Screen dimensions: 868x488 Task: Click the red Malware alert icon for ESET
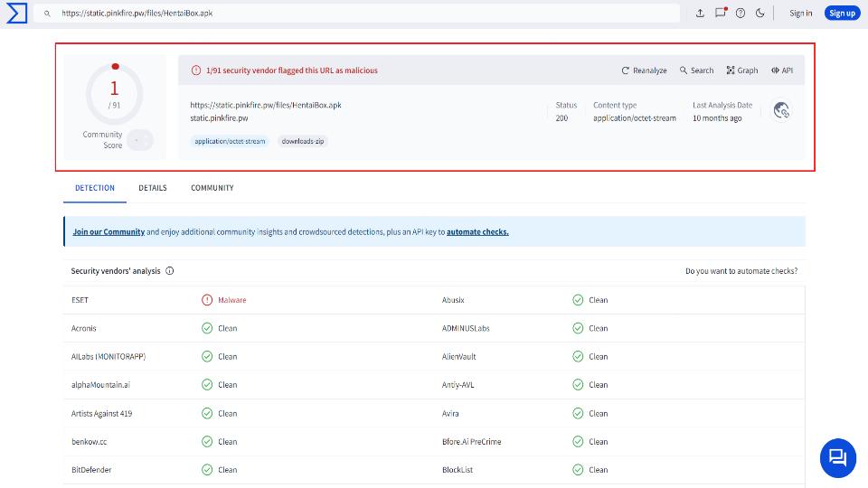point(207,300)
